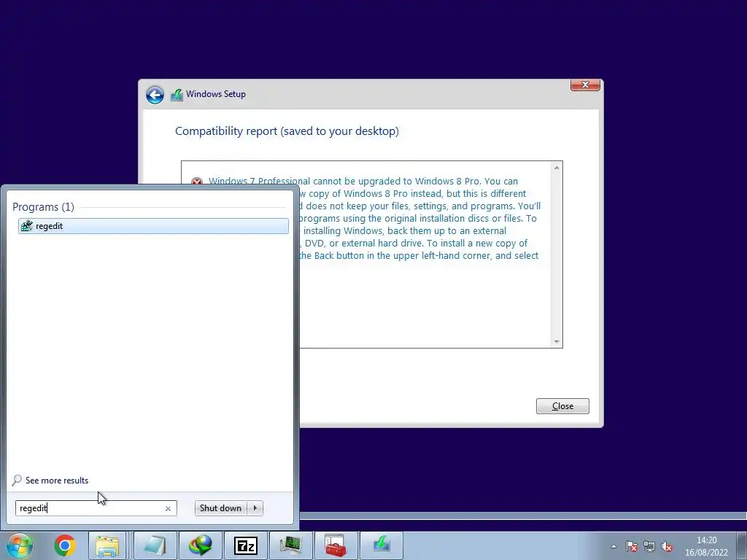This screenshot has width=747, height=560.
Task: Click the Programs (1) group header
Action: (x=43, y=206)
